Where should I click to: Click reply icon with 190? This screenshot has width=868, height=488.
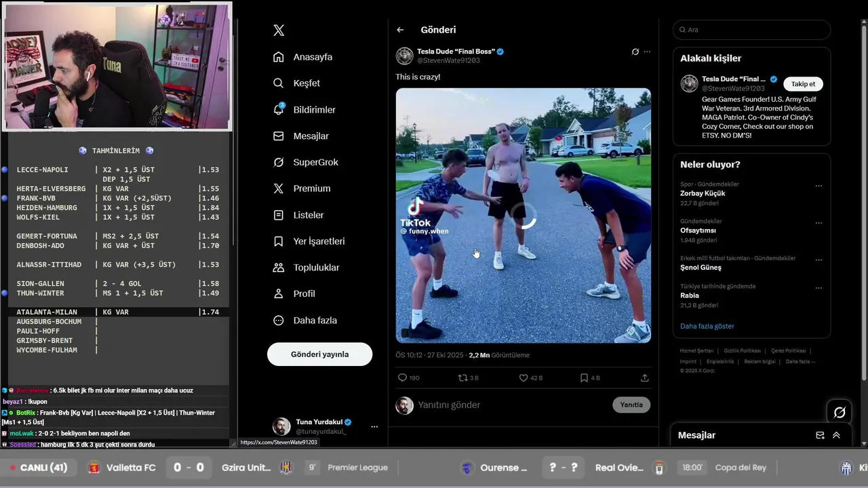click(x=409, y=378)
